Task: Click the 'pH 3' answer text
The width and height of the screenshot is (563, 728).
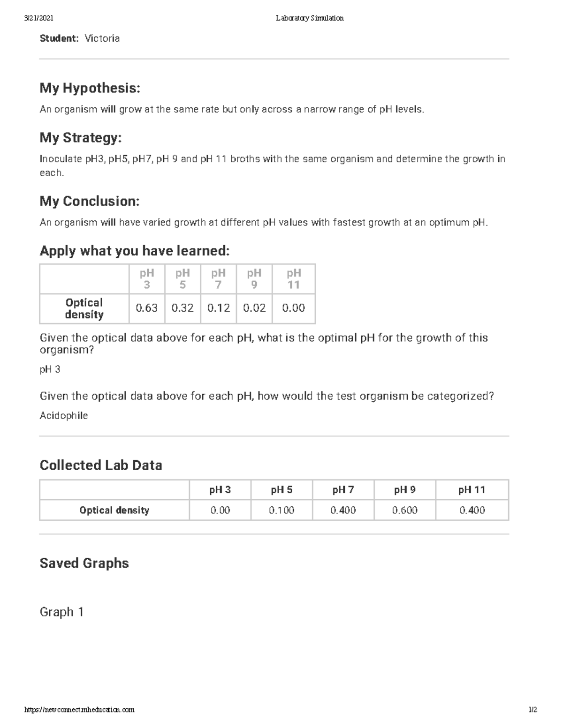Action: [x=50, y=369]
